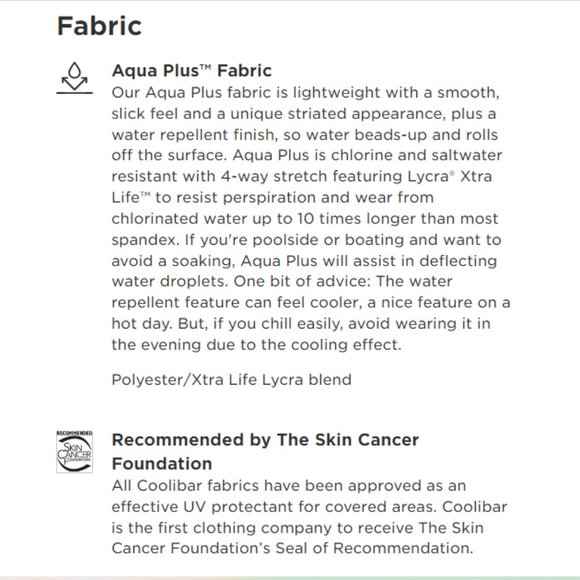Click the 'effective UV protectant' text line
This screenshot has height=580, width=580.
pyautogui.click(x=309, y=506)
